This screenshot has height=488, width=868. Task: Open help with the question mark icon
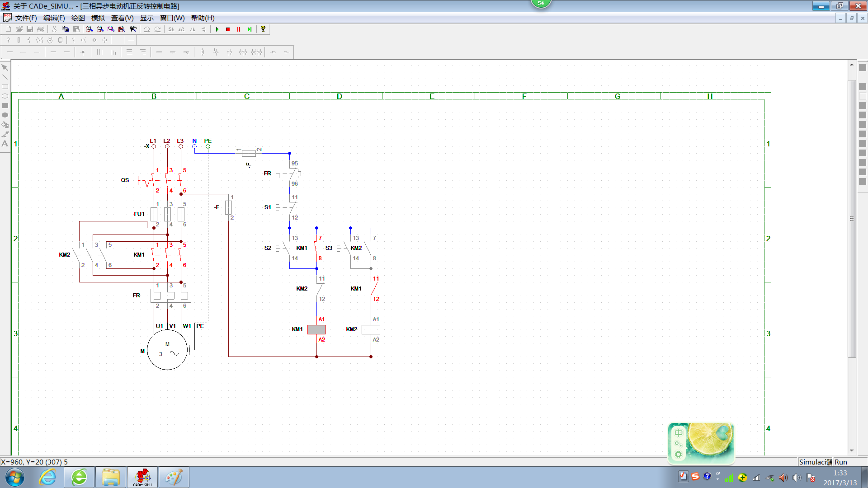point(263,29)
